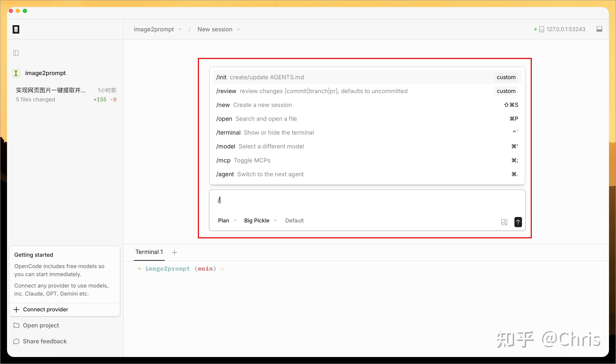Toggle the terminal panel icon at top right
The image size is (616, 364).
tap(599, 29)
